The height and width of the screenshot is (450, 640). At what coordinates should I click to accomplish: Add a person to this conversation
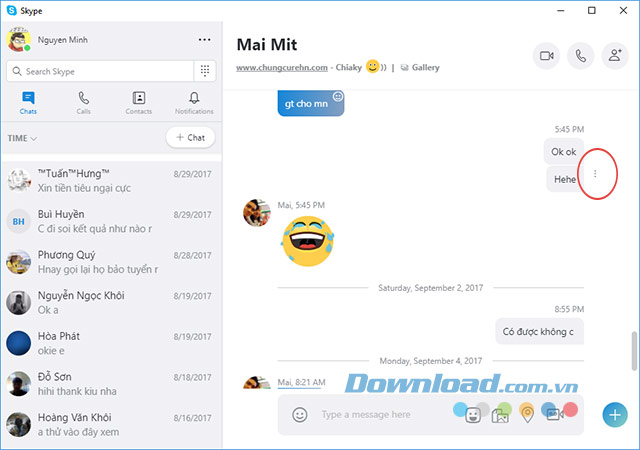(615, 56)
